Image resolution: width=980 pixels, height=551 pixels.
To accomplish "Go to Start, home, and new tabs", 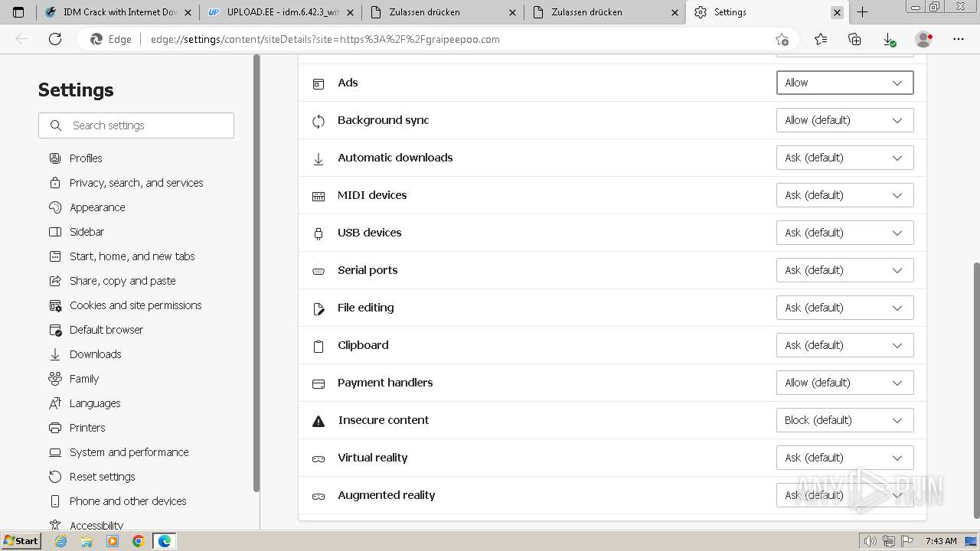I will click(132, 256).
